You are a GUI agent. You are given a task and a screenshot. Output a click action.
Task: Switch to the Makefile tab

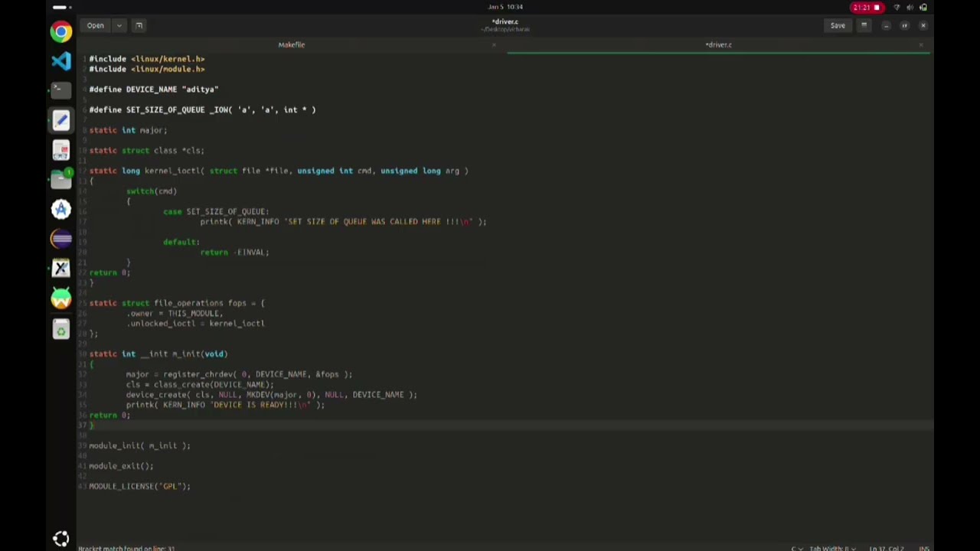[291, 44]
